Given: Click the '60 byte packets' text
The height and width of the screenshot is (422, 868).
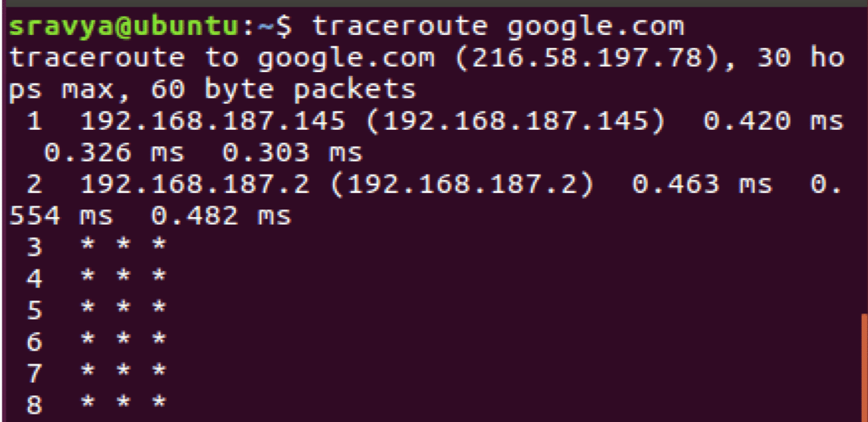Looking at the screenshot, I should 284,90.
